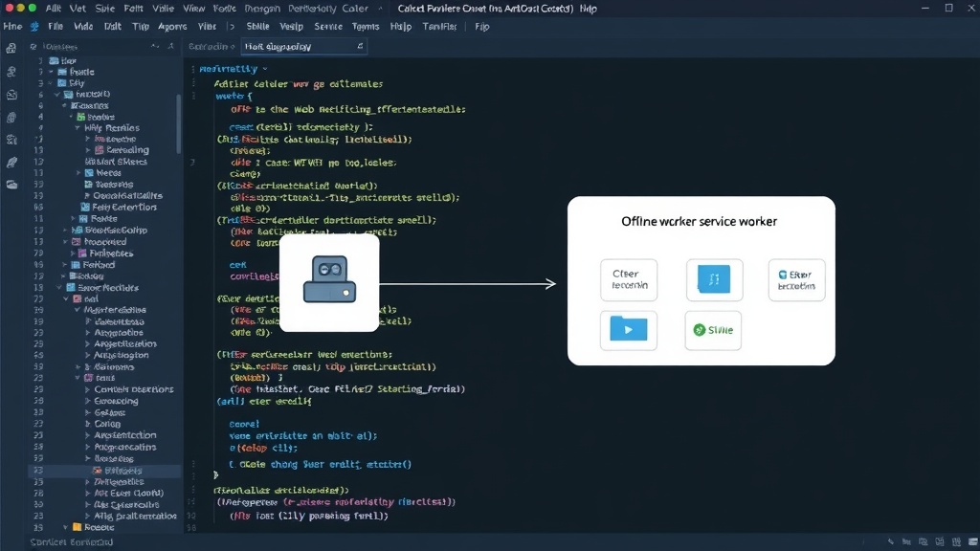Viewport: 980px width, 551px height.
Task: Expand the Needs tree node
Action: tap(78, 173)
